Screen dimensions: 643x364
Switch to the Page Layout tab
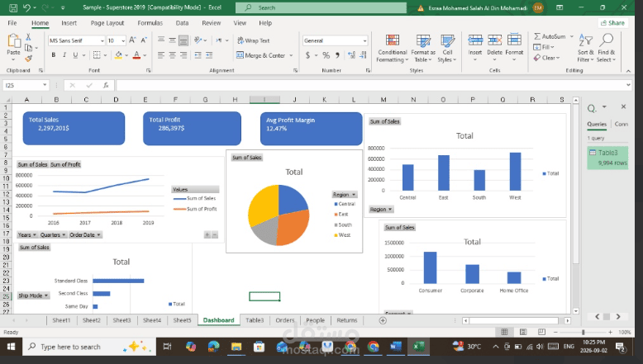click(x=107, y=23)
